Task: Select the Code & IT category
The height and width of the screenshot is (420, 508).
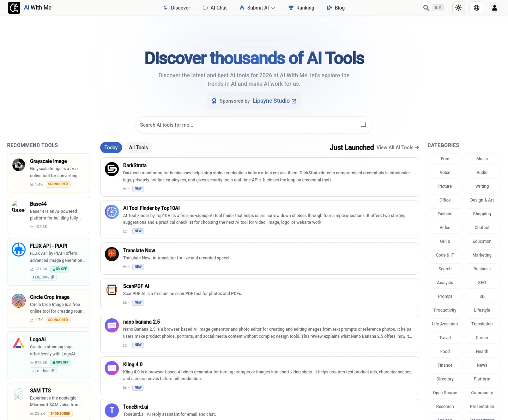Action: [x=445, y=255]
